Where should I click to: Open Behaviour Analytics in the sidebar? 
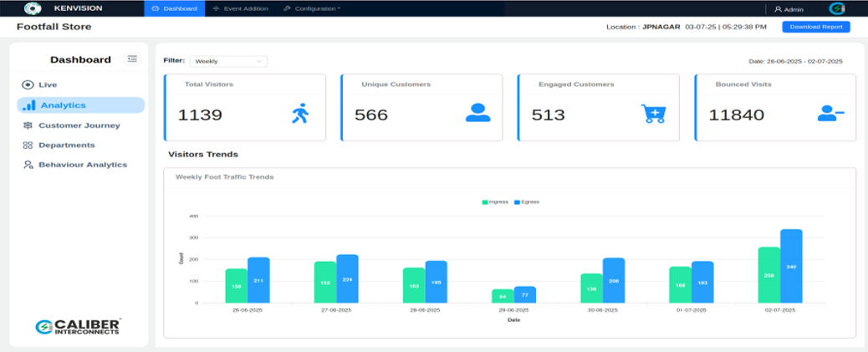pyautogui.click(x=82, y=165)
